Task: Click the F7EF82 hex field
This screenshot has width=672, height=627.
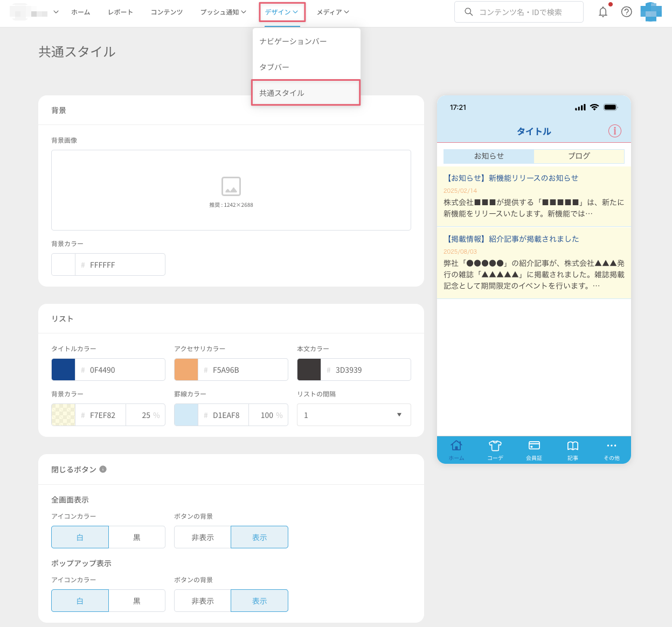Action: (101, 415)
